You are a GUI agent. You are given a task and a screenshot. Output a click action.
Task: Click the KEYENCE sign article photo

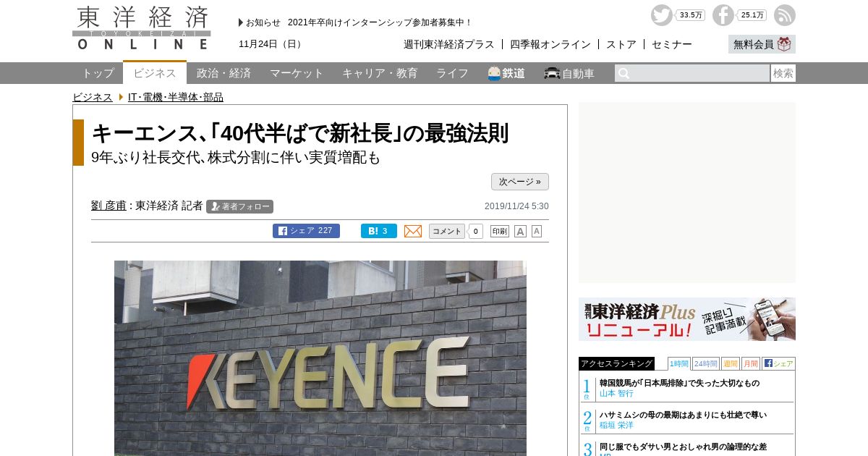coord(320,358)
